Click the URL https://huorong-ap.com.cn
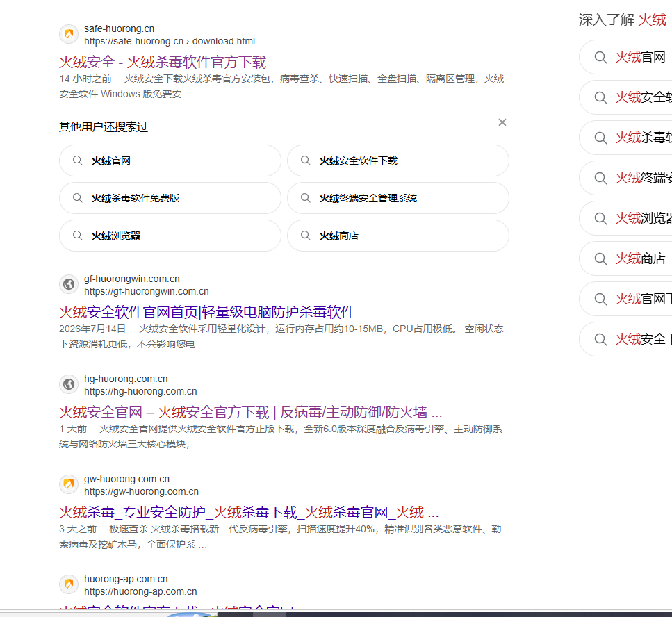The image size is (672, 617). (140, 591)
